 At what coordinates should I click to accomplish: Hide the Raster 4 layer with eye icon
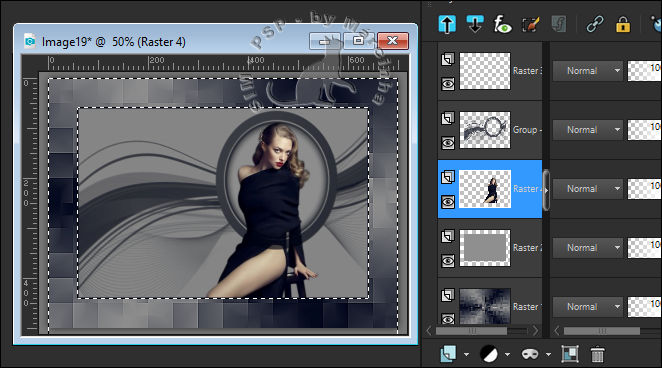pyautogui.click(x=448, y=202)
